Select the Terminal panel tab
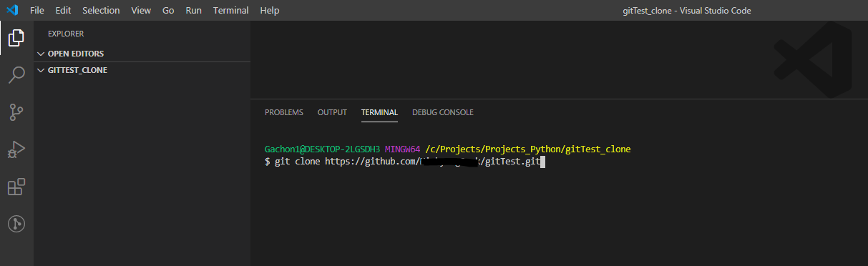 tap(379, 112)
